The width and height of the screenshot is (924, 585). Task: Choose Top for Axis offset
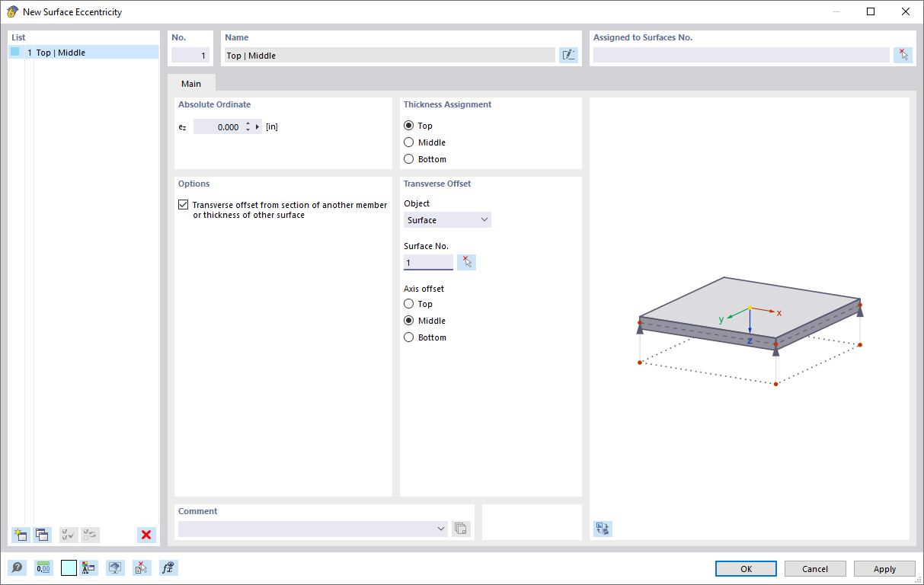pyautogui.click(x=409, y=303)
